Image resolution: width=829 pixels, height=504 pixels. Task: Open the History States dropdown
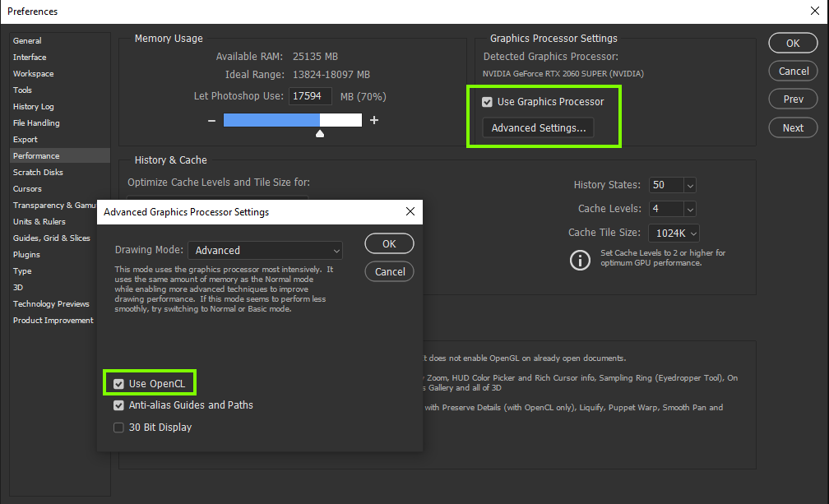[x=689, y=185]
